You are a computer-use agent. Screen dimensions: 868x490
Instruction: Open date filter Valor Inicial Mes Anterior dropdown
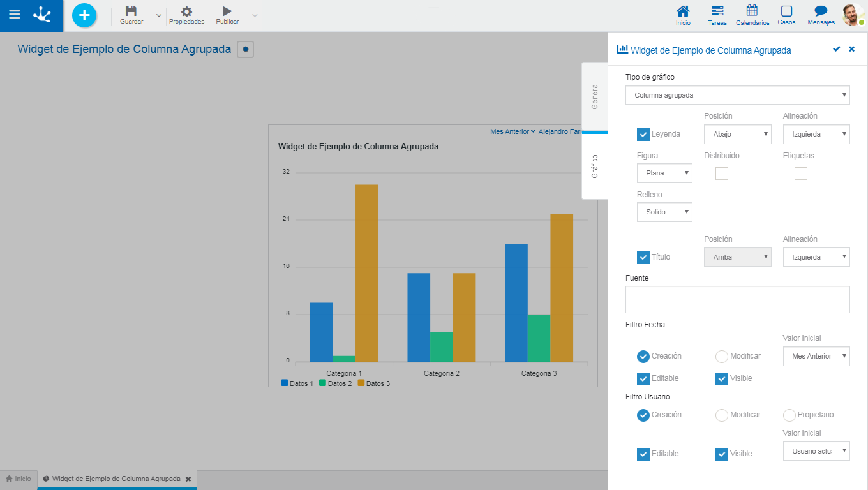tap(816, 356)
